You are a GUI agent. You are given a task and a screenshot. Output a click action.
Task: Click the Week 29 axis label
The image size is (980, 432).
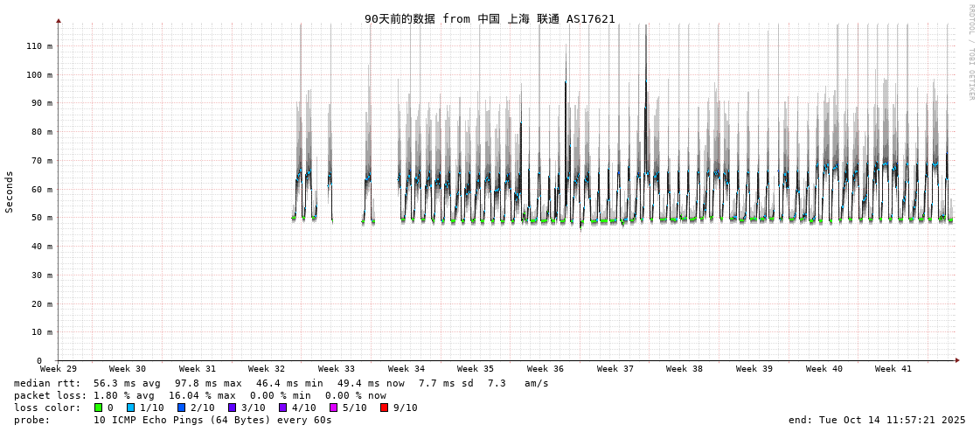point(59,369)
